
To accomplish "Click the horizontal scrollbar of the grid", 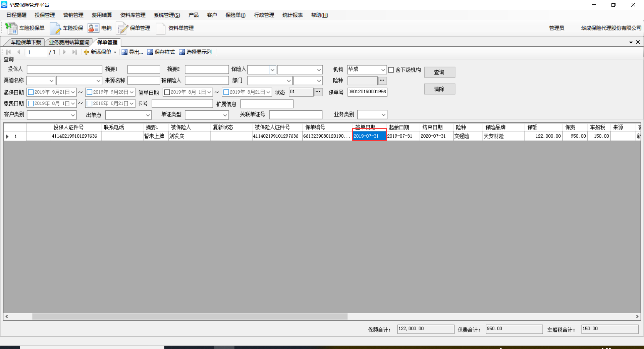I will click(x=190, y=316).
